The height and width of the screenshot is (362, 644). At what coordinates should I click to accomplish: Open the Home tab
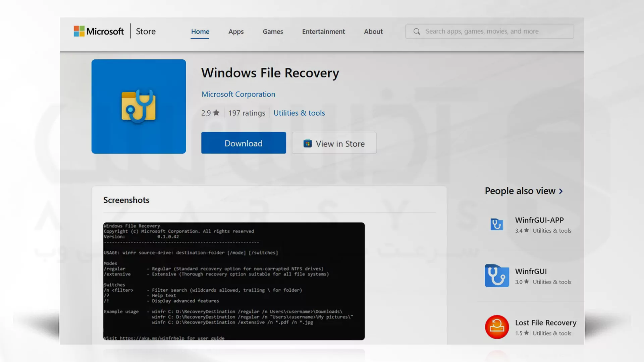(200, 32)
